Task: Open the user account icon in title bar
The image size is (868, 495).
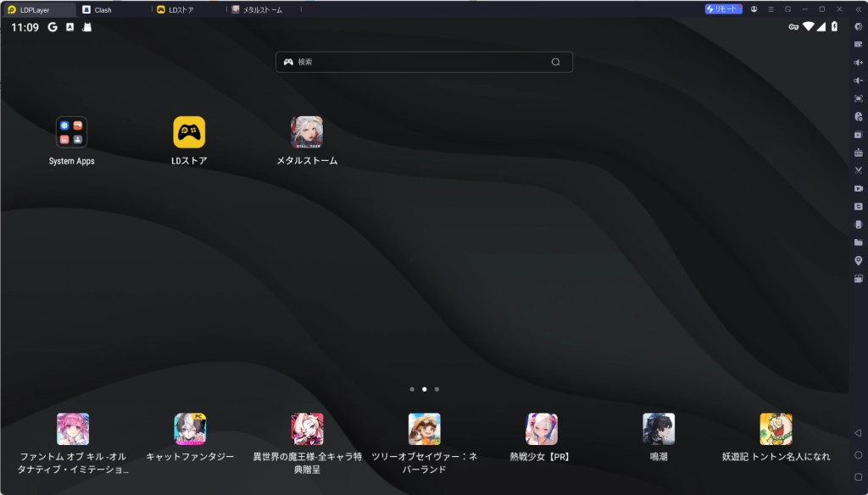Action: [754, 9]
